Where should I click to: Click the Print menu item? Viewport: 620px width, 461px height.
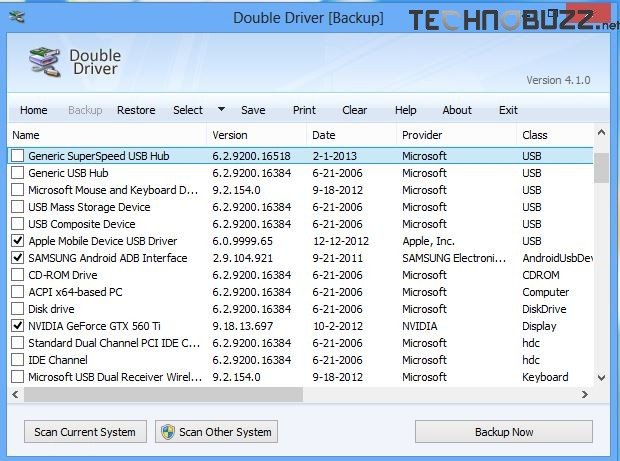point(304,110)
